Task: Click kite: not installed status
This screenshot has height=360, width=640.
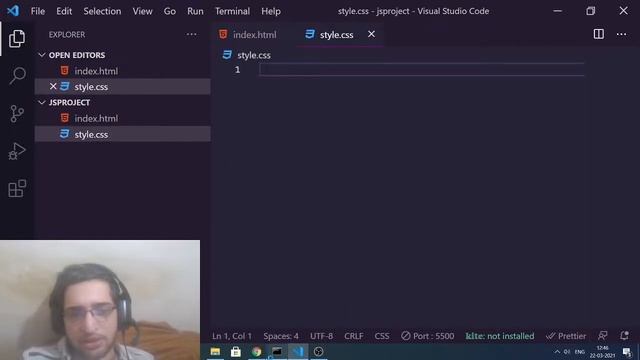Action: point(500,336)
